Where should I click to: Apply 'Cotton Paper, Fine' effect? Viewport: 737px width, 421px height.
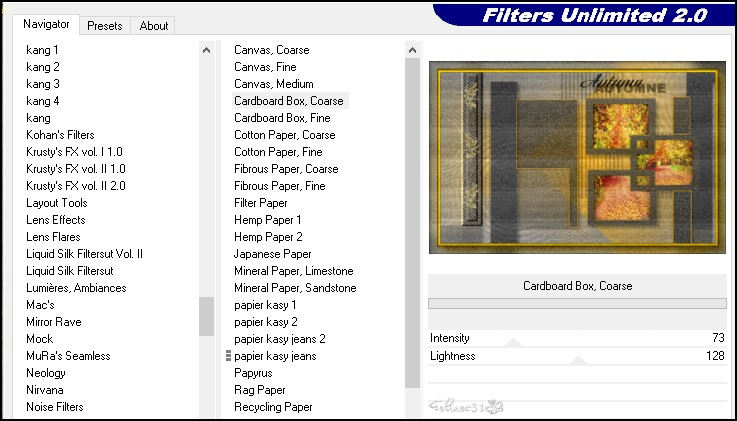278,152
